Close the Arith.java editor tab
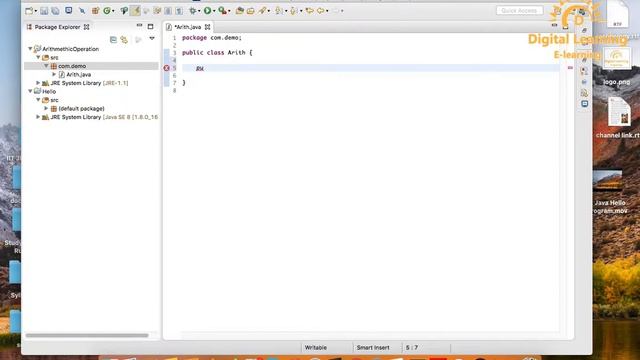The height and width of the screenshot is (360, 640). (207, 27)
